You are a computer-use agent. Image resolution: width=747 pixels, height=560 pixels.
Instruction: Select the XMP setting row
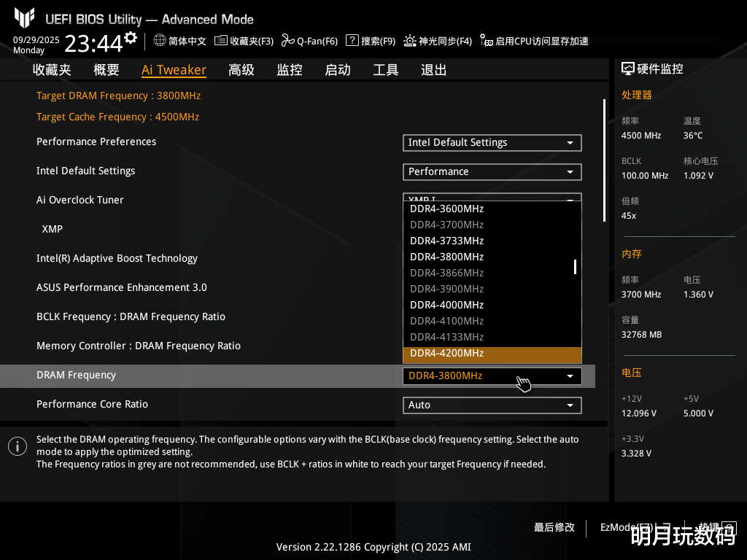coord(53,229)
